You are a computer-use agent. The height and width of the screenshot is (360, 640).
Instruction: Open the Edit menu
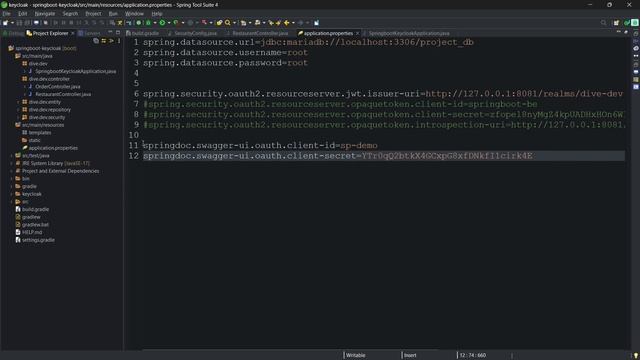tap(22, 13)
